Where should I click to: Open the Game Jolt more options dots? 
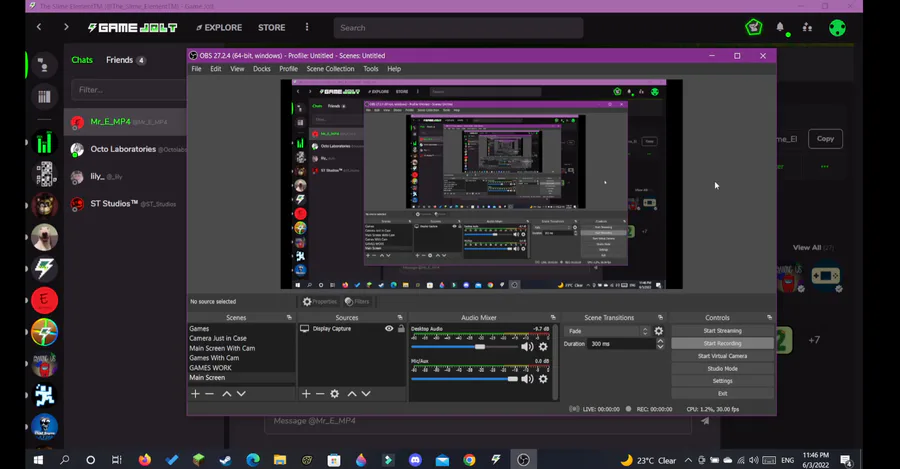point(307,28)
